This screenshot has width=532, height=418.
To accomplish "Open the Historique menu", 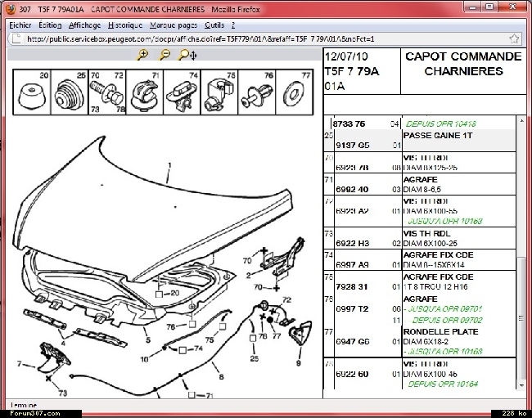I will pos(125,25).
